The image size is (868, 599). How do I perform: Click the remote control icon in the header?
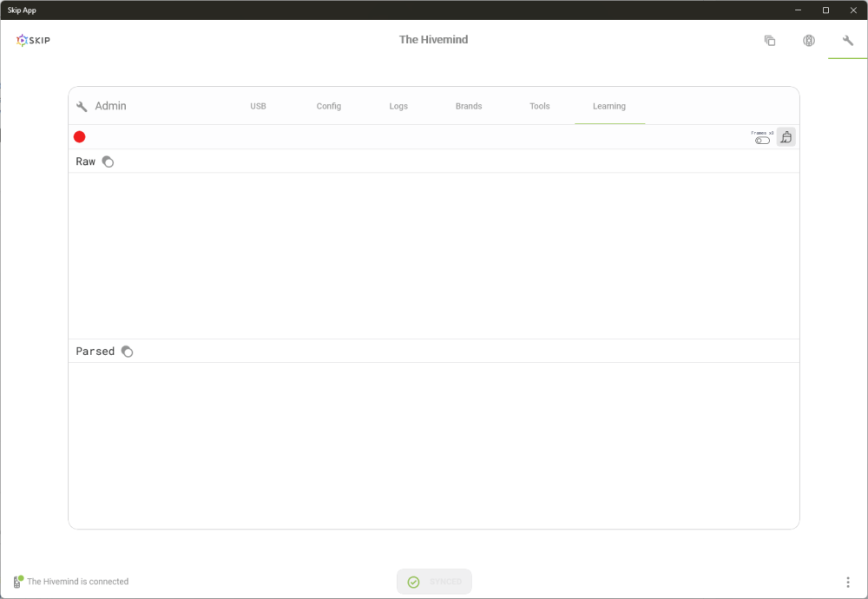[809, 41]
